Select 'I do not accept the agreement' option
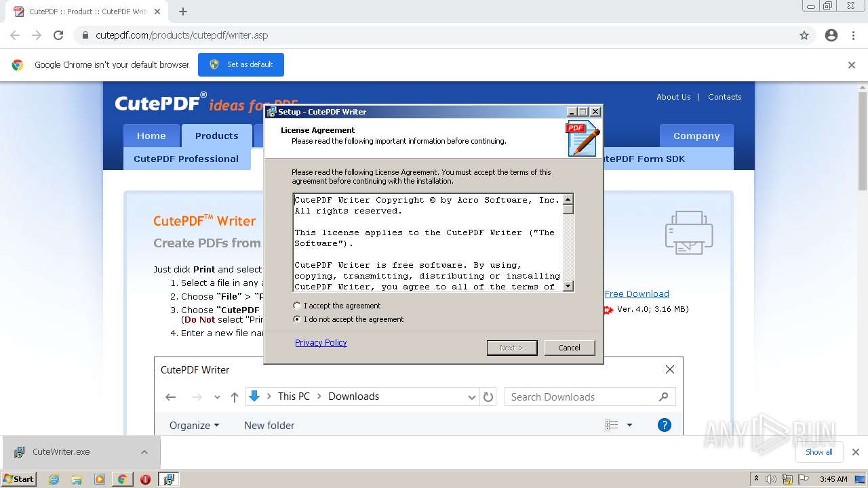Screen dimensions: 868x488 pos(296,319)
